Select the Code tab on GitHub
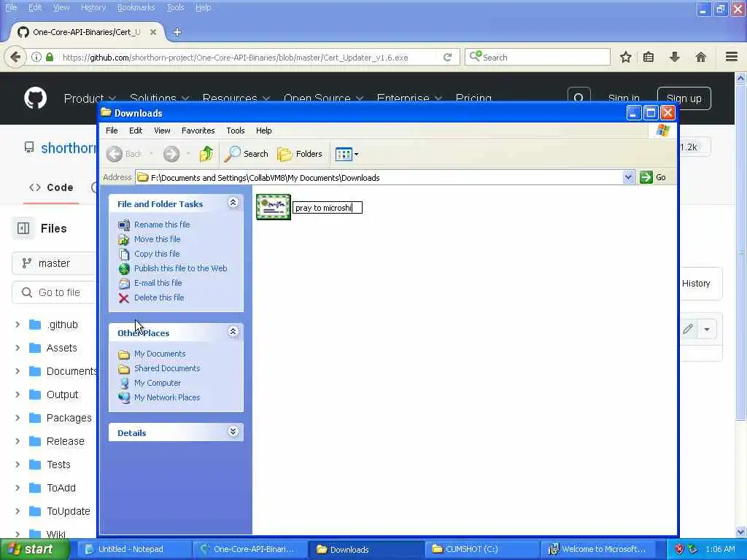This screenshot has width=747, height=560. click(x=52, y=187)
